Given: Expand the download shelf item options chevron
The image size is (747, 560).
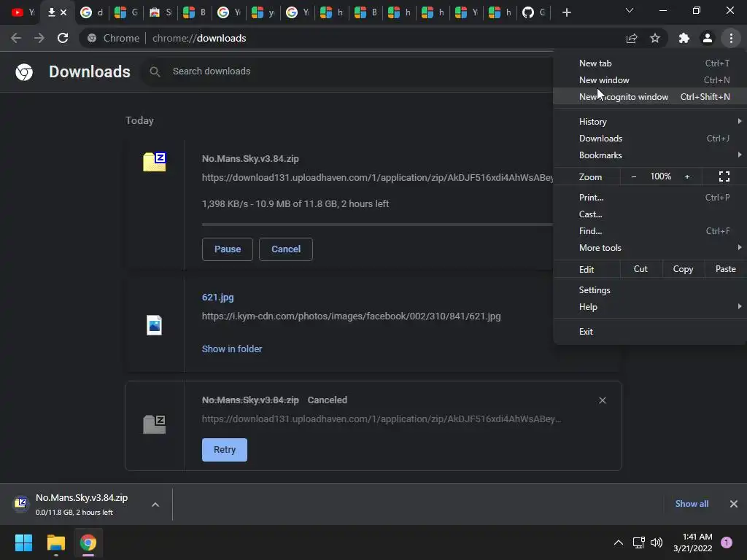Looking at the screenshot, I should tap(155, 505).
